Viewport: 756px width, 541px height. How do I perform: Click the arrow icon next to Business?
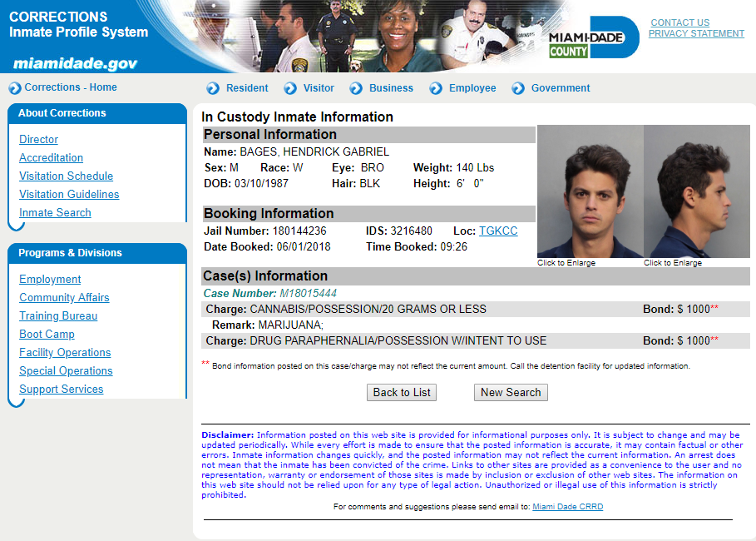click(x=356, y=88)
